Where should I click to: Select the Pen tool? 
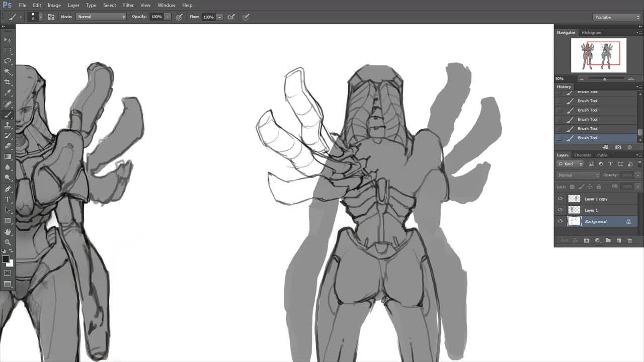(8, 190)
